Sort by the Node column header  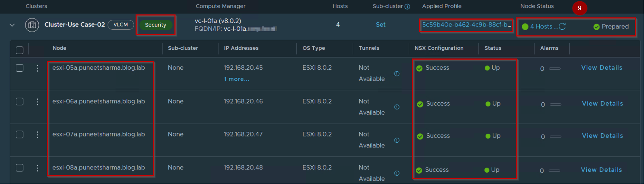[x=60, y=48]
